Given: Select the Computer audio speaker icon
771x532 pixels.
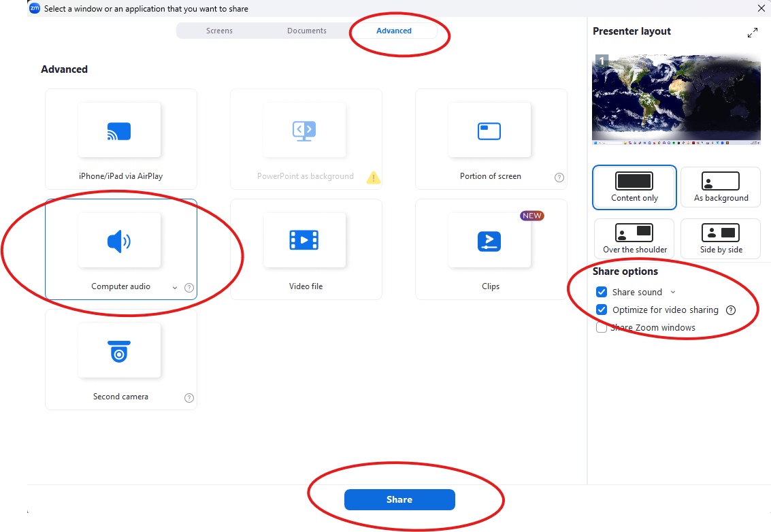Looking at the screenshot, I should click(119, 241).
